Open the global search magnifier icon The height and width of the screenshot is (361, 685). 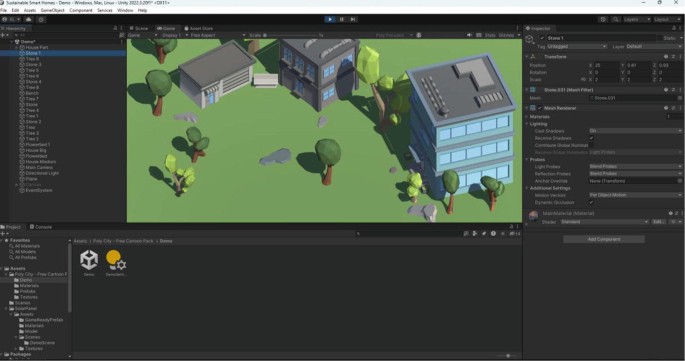[x=615, y=19]
